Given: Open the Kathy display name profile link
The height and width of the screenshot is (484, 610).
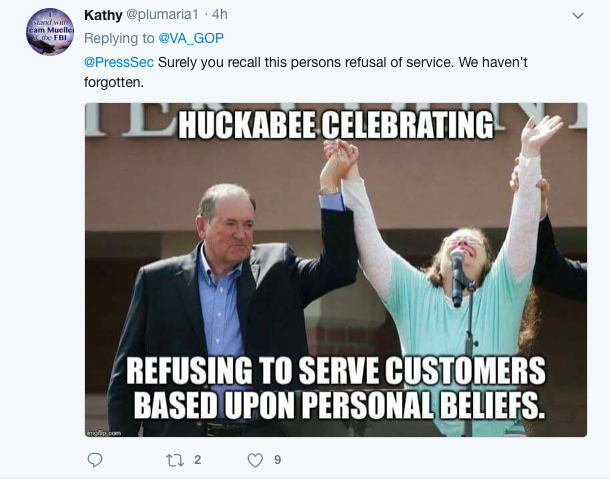Looking at the screenshot, I should pos(103,15).
